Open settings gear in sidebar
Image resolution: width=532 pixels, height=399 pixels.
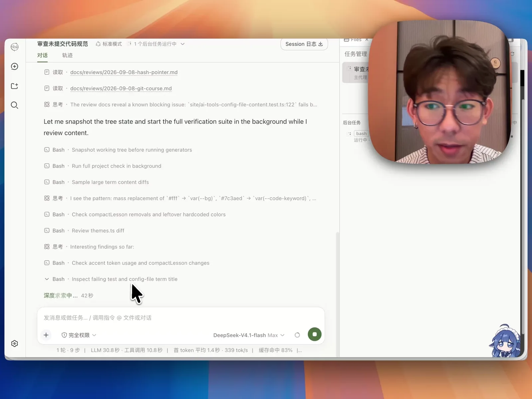(x=14, y=343)
